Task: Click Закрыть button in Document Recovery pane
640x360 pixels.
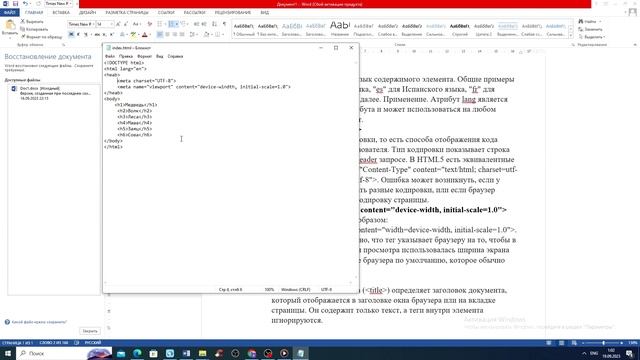Action: pyautogui.click(x=90, y=331)
